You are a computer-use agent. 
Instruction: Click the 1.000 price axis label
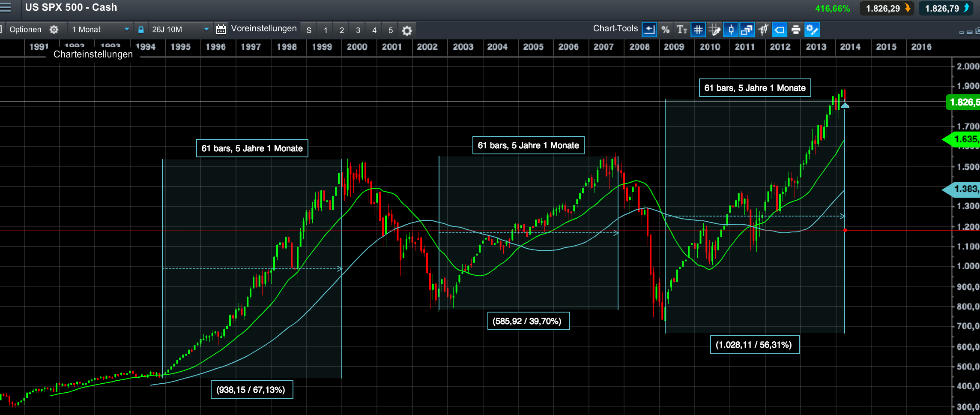(968, 266)
